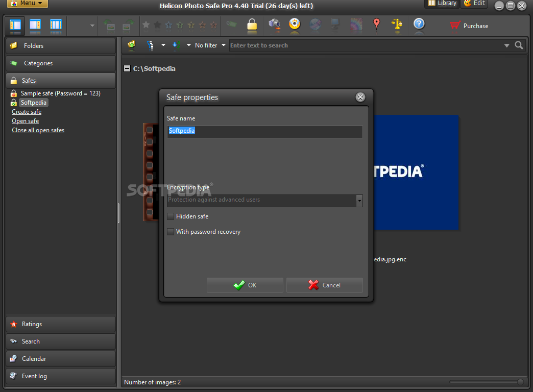Open help with the blue question mark

coord(419,24)
